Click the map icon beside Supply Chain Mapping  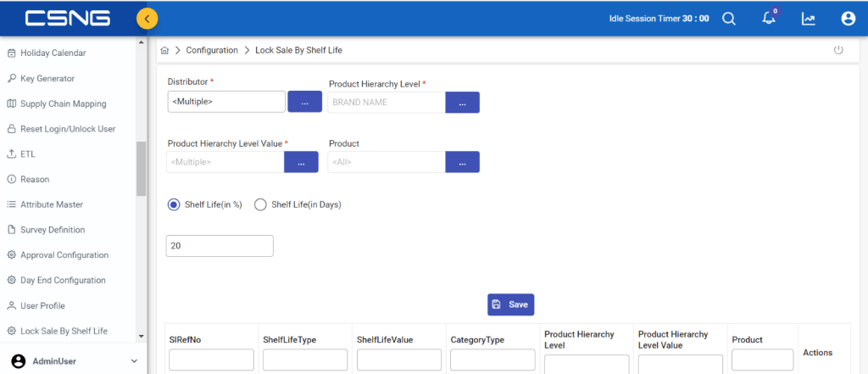(x=11, y=103)
